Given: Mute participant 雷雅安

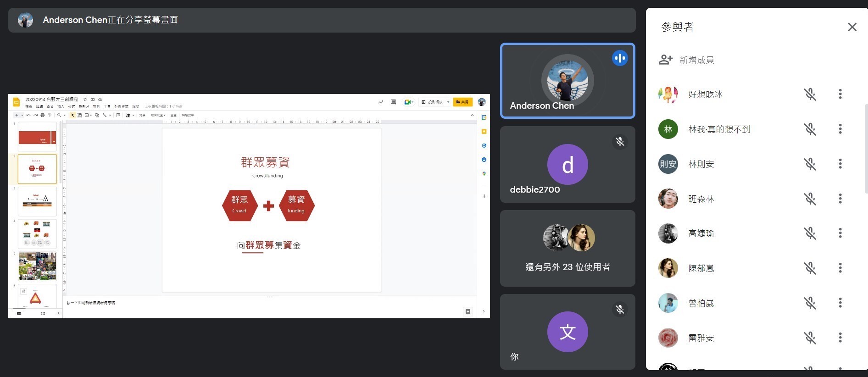Looking at the screenshot, I should [x=810, y=338].
